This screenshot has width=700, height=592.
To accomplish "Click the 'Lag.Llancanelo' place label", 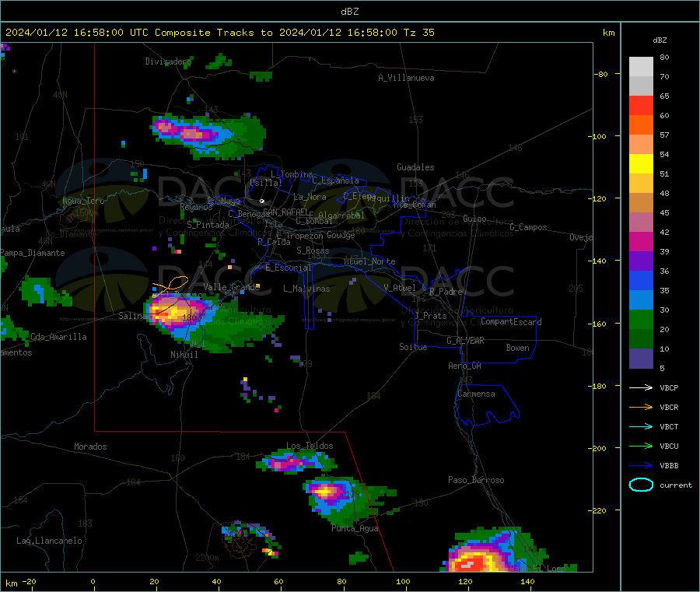I will click(x=49, y=541).
